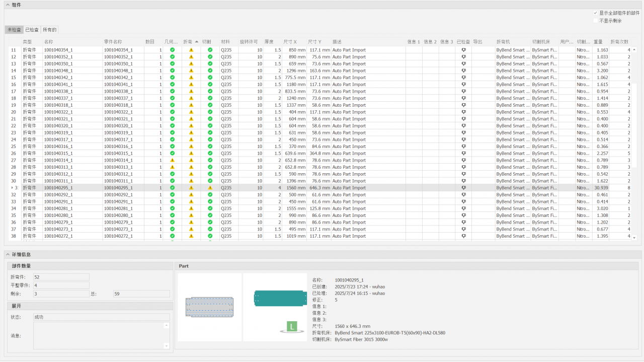Image resolution: width=644 pixels, height=362 pixels.
Task: Click geometry warning icon for part 1001040313_1
Action: pyautogui.click(x=172, y=167)
